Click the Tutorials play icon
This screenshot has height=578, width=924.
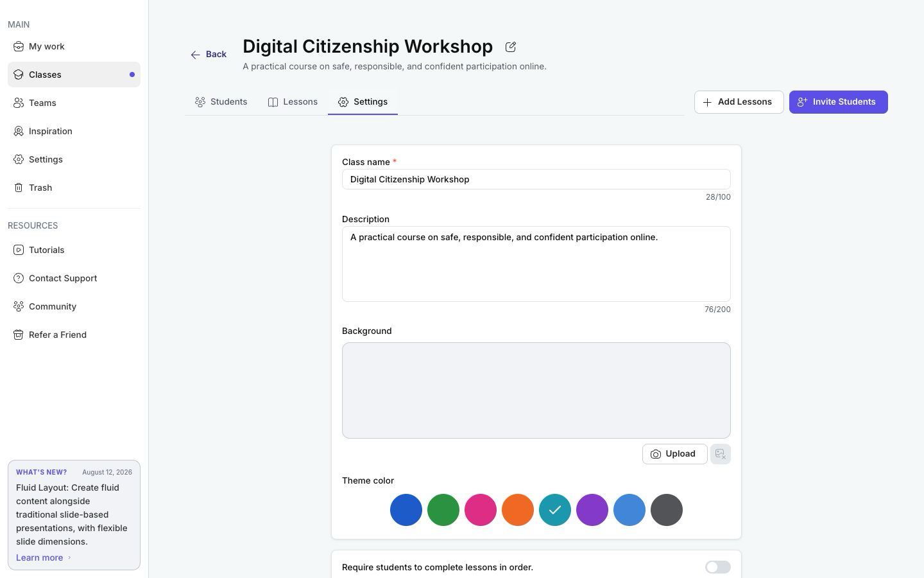coord(19,250)
